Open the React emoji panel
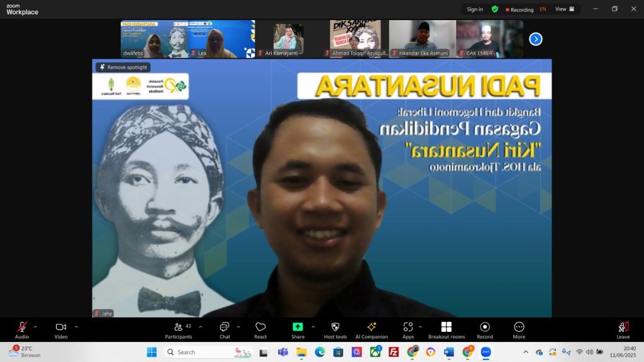The width and height of the screenshot is (644, 362). point(260,330)
